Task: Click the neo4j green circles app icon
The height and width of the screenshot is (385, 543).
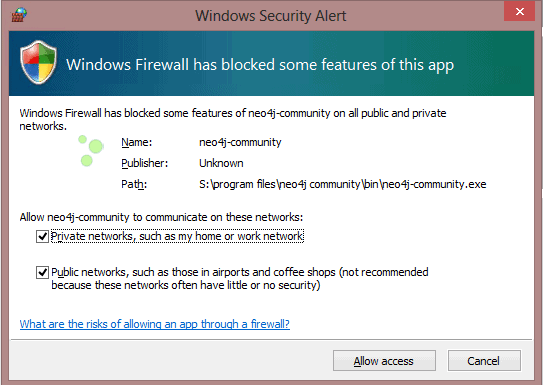Action: pos(91,151)
